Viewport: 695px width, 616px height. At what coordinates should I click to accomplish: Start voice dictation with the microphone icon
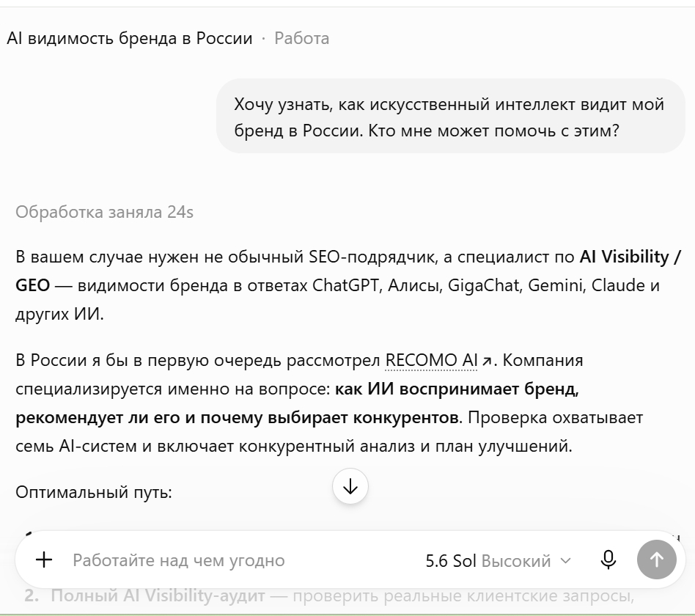coord(608,560)
